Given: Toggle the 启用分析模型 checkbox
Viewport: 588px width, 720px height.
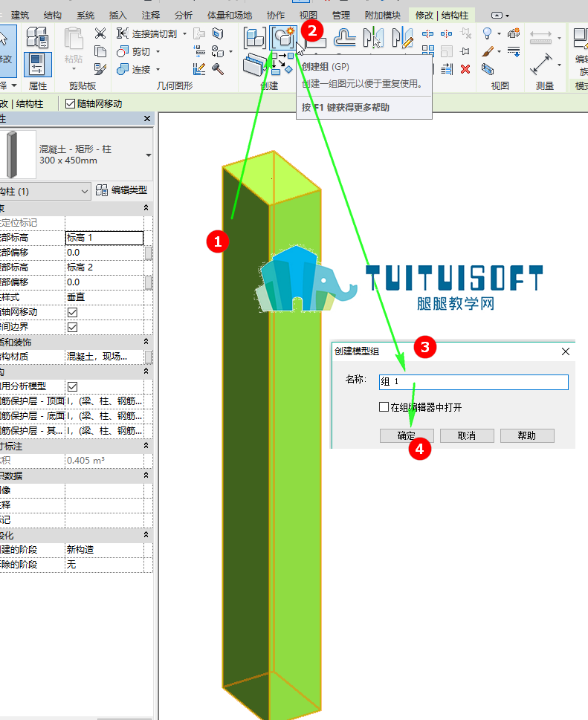Looking at the screenshot, I should pos(73,386).
